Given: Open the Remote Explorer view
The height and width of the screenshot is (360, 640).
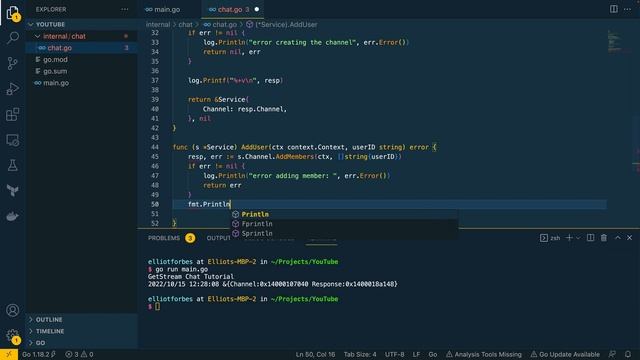Looking at the screenshot, I should [x=13, y=140].
